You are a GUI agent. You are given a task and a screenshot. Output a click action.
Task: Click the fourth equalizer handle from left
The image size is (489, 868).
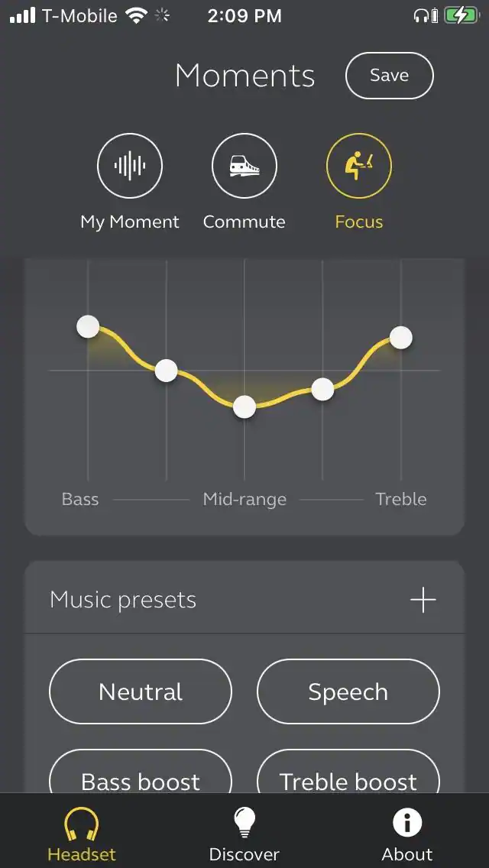click(322, 389)
